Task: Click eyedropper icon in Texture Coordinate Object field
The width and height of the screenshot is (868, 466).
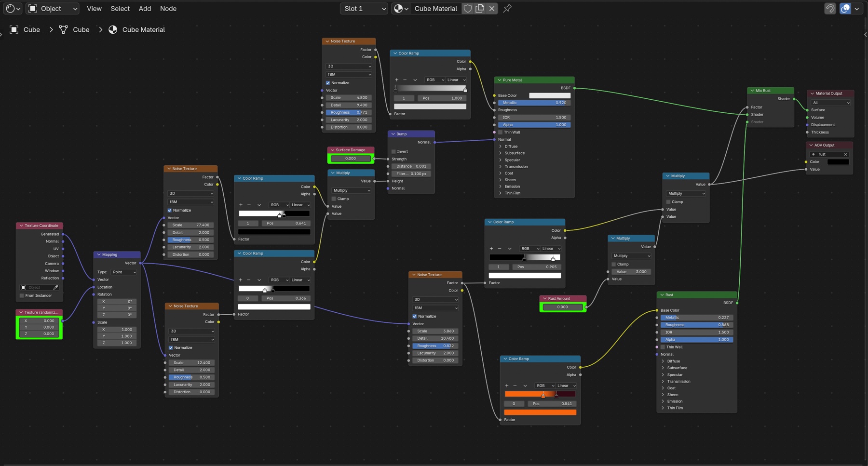Action: tap(55, 287)
